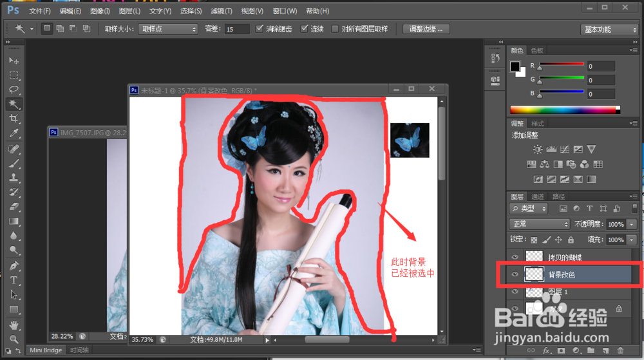This screenshot has height=360, width=644.
Task: Open the Color panel options menu
Action: click(x=633, y=50)
